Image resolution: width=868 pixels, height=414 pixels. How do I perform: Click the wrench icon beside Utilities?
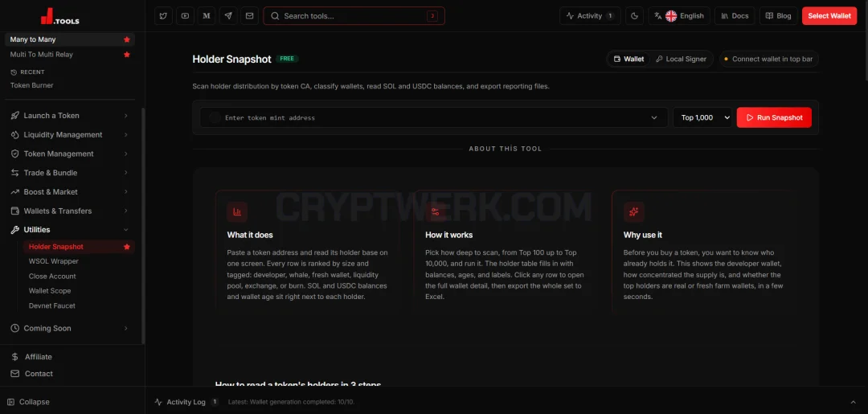pos(15,230)
